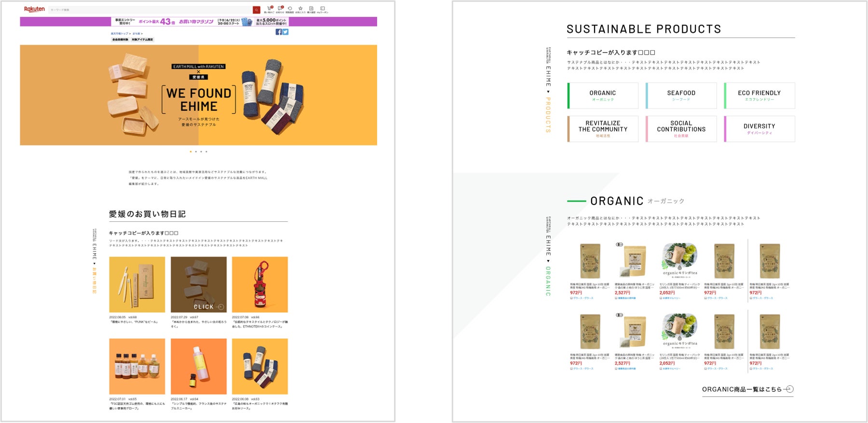Click the arrow circle beside ORGANIC商品一覧はこちら
Viewport: 868px width, 423px height.
(x=789, y=389)
